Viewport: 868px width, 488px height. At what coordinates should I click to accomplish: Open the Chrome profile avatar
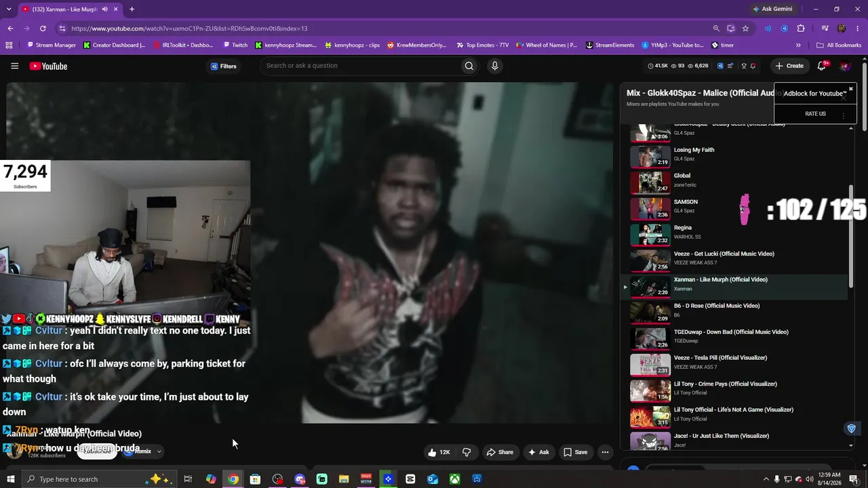[842, 28]
